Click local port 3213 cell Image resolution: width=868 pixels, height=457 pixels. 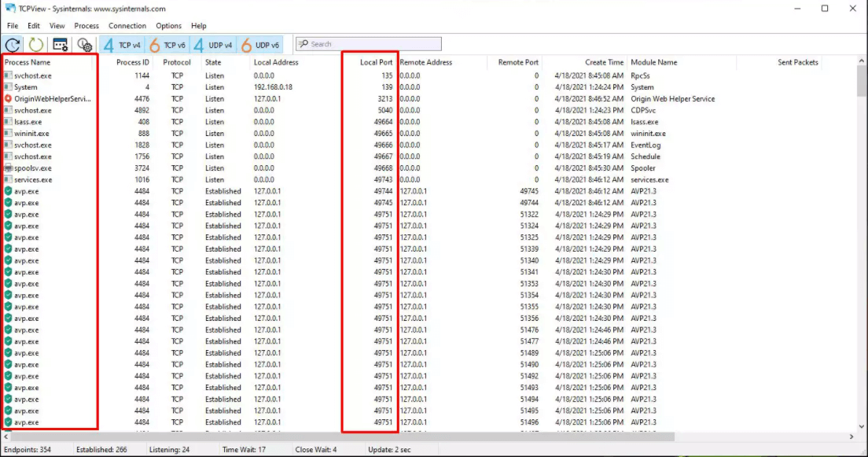(384, 98)
